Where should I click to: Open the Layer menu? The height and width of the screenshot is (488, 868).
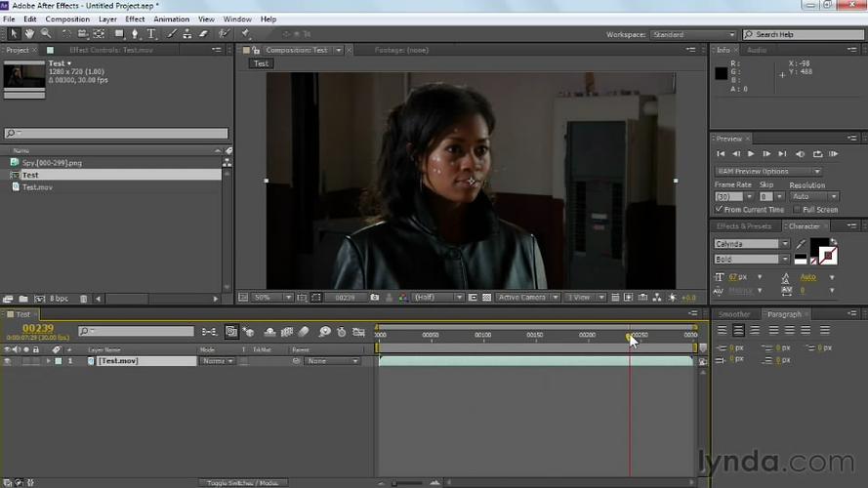pos(107,19)
